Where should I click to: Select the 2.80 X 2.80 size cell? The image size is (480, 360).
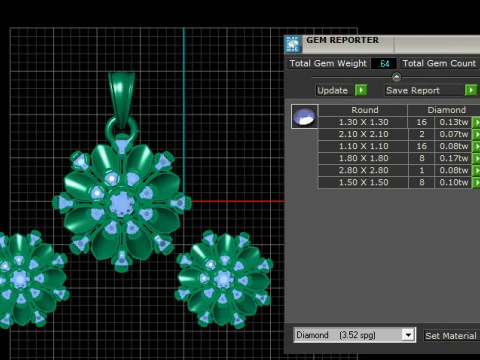pos(363,170)
